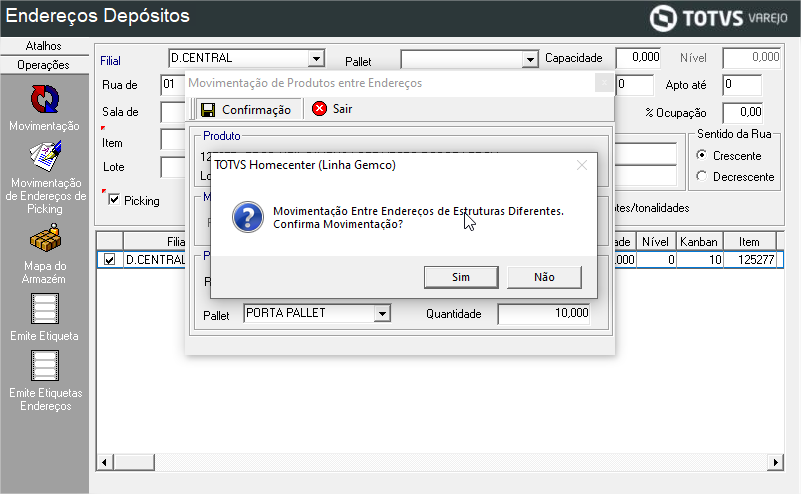This screenshot has height=494, width=801.
Task: Click Confirmação toolbar button label
Action: coord(256,110)
